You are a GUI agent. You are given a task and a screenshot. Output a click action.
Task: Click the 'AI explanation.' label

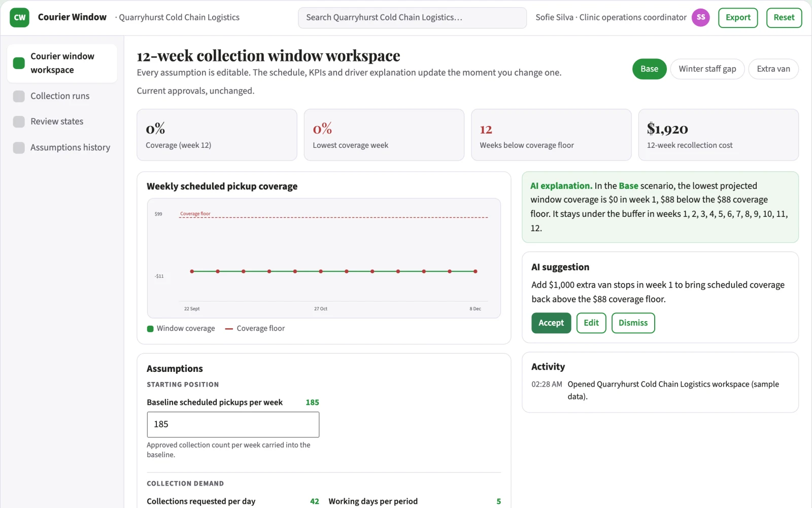561,186
